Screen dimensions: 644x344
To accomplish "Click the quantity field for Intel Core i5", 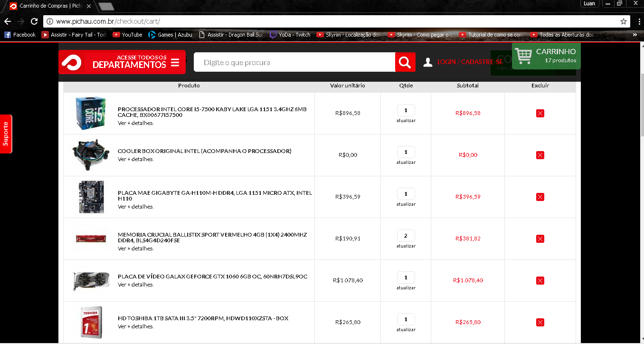I will click(406, 110).
